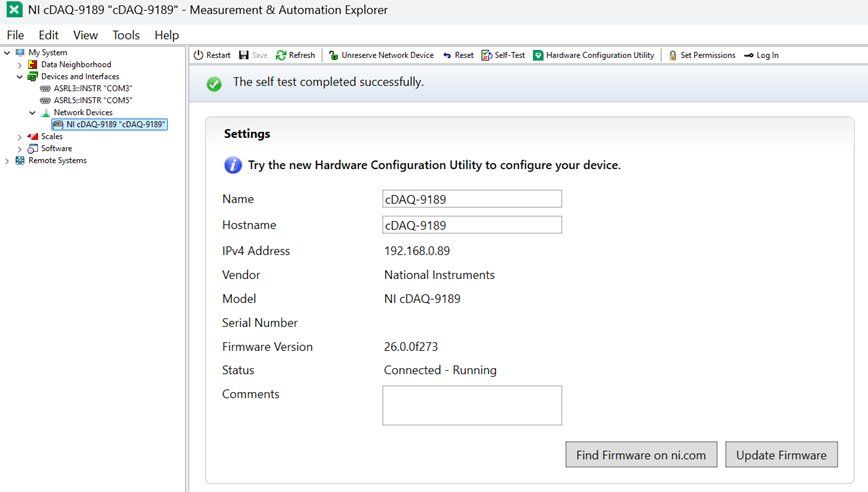
Task: Select Network Devices tree item
Action: pyautogui.click(x=83, y=112)
